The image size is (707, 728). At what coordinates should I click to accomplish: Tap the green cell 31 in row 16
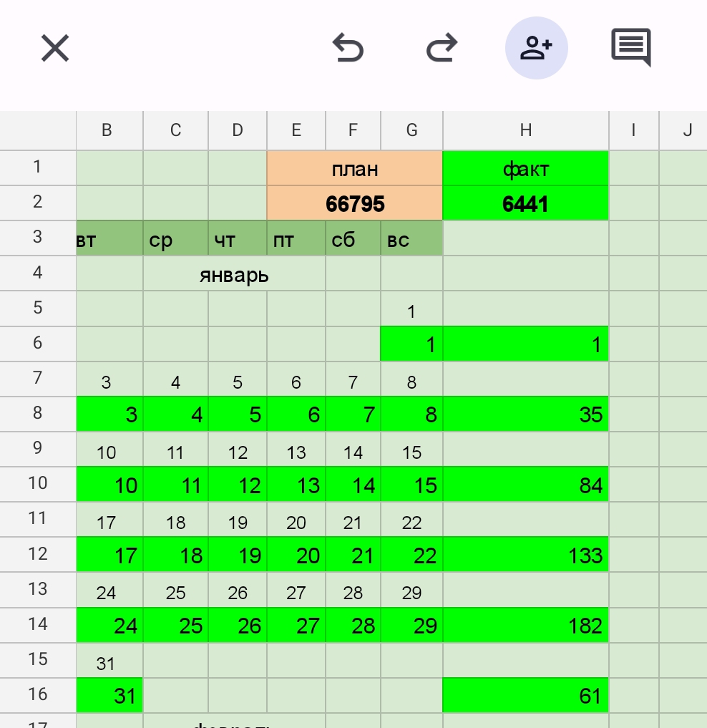(109, 696)
